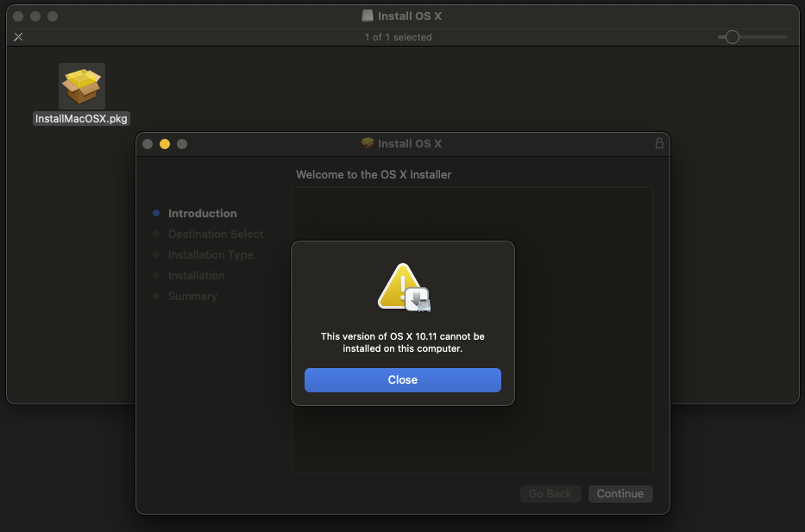Viewport: 805px width, 532px height.
Task: Select the blue Introduction step bullet
Action: click(x=158, y=213)
